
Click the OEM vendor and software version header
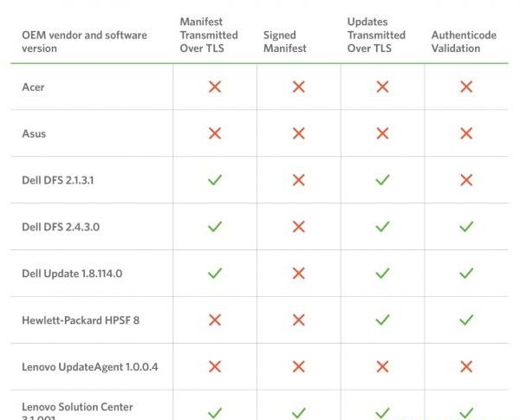[x=85, y=42]
